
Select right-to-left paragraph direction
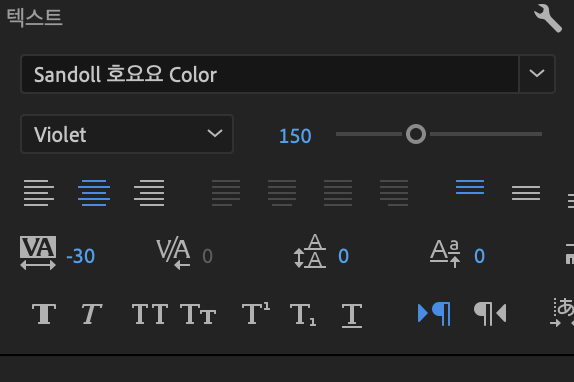point(490,314)
